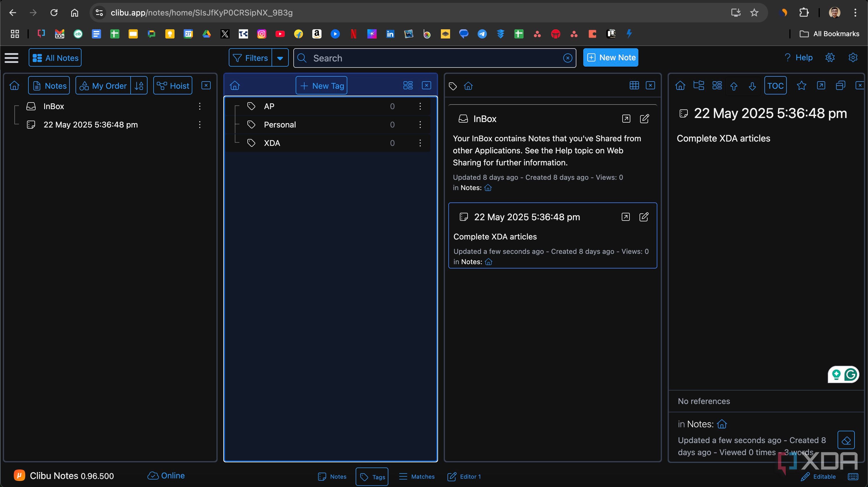Switch Matches panel to table grid view
Viewport: 868px width, 487px height.
pos(634,85)
